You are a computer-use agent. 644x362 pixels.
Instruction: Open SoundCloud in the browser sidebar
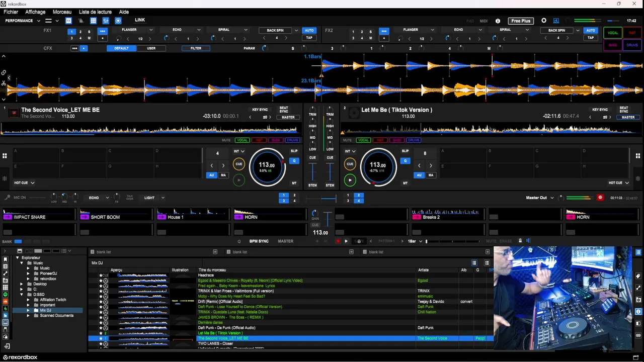[5, 302]
